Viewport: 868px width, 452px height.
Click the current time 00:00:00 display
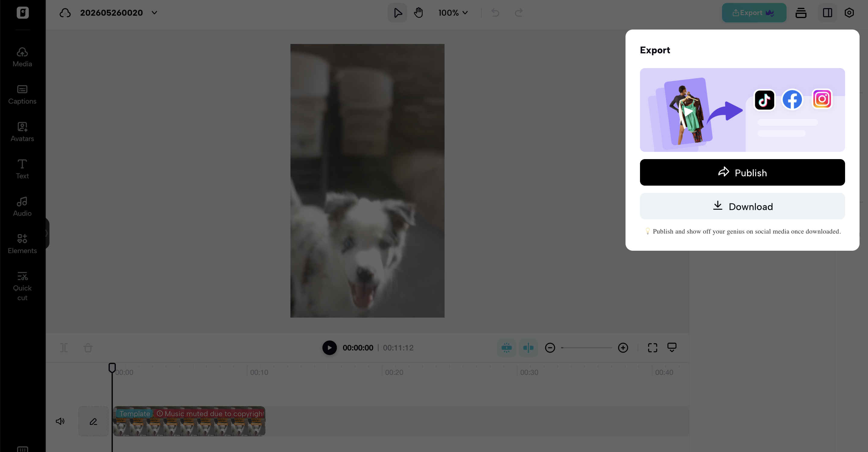click(x=357, y=348)
